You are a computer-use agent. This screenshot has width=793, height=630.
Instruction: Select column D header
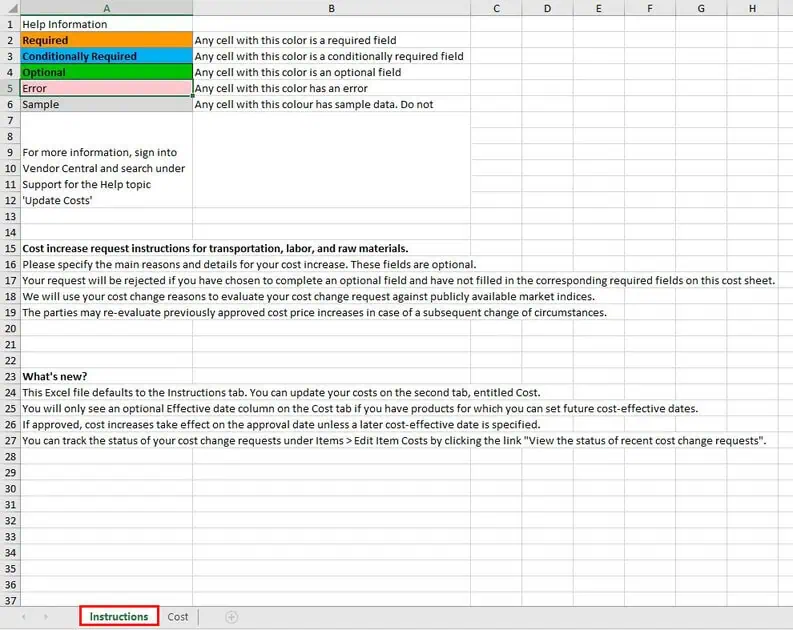pos(547,8)
